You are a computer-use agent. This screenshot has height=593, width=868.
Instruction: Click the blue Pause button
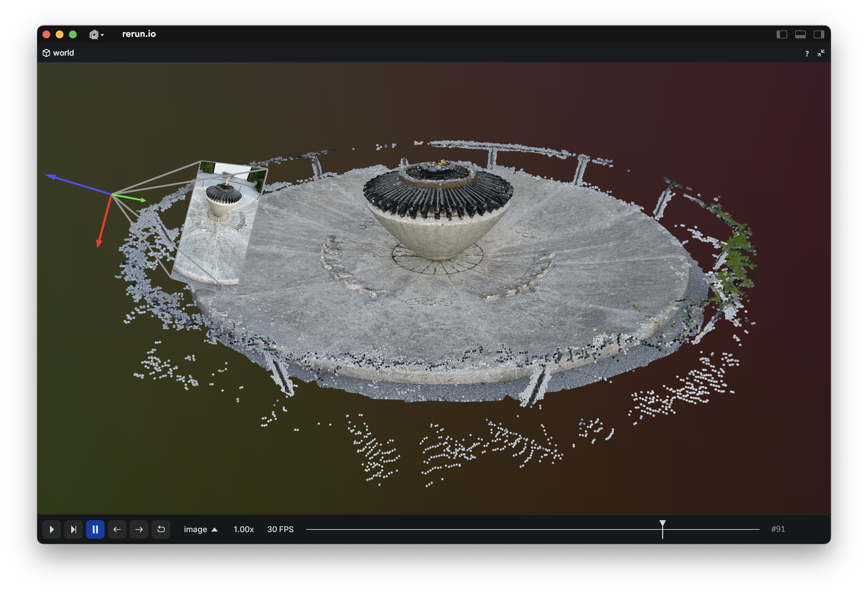click(x=95, y=529)
